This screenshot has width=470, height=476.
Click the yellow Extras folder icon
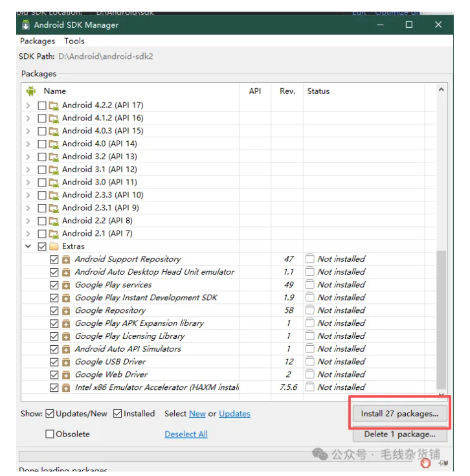(54, 246)
